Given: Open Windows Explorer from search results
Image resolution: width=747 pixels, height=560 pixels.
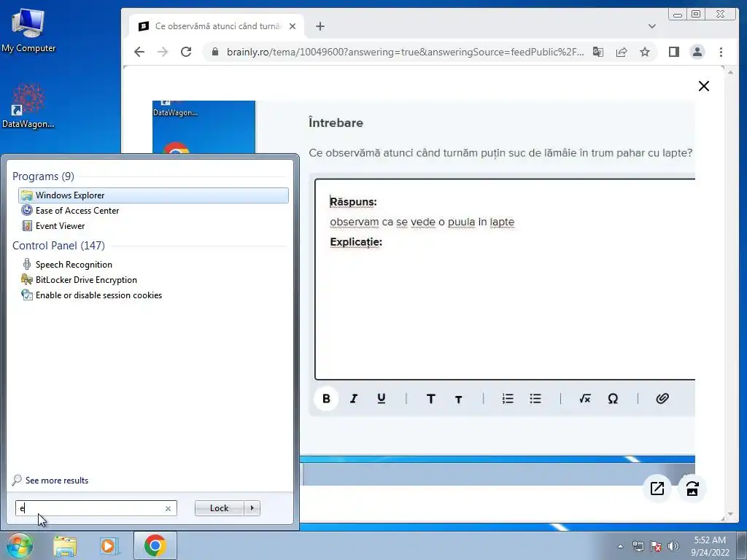Looking at the screenshot, I should point(153,195).
